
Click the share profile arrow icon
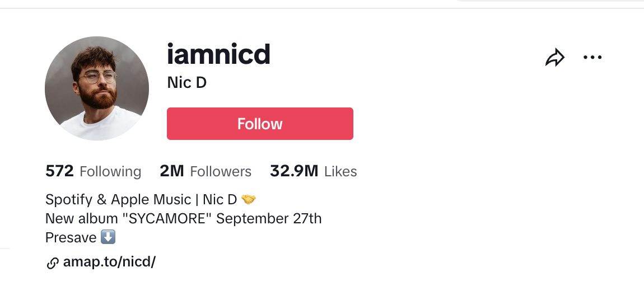(x=554, y=58)
